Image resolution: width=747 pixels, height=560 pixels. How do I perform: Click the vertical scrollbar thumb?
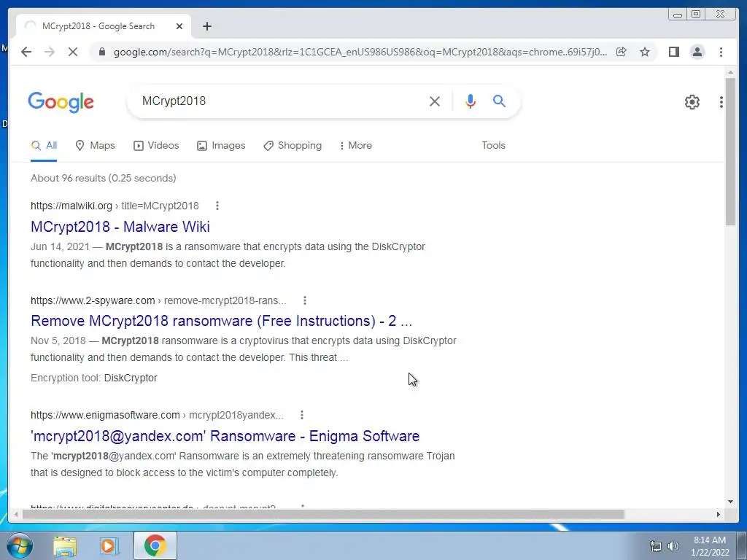coord(730,152)
